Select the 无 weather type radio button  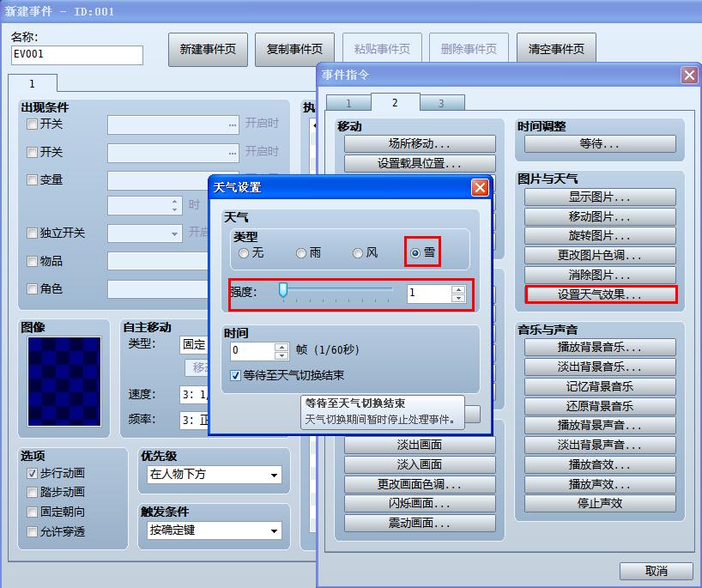pyautogui.click(x=244, y=253)
